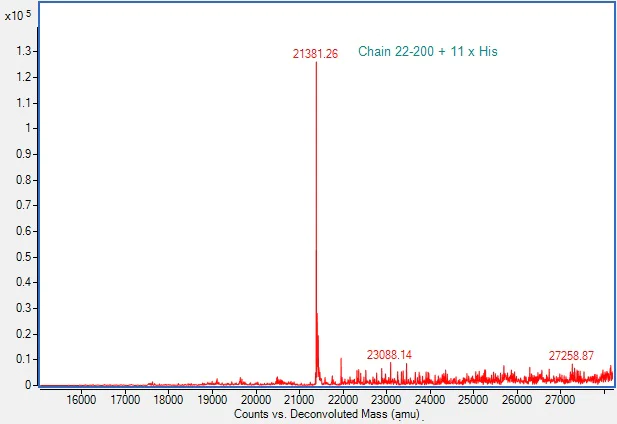Select the annotation 'Chain 22-200 + 11 x His'
This screenshot has height=424, width=617.
428,52
